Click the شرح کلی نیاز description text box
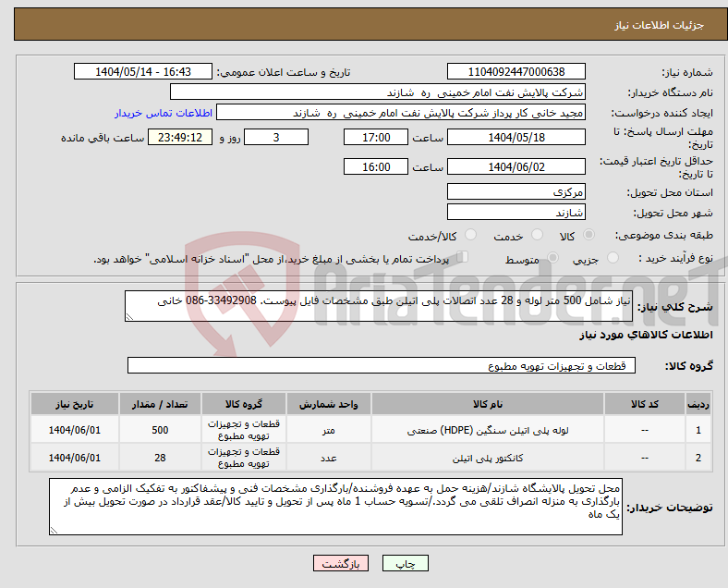Viewport: 728px width, 588px height. pos(379,306)
